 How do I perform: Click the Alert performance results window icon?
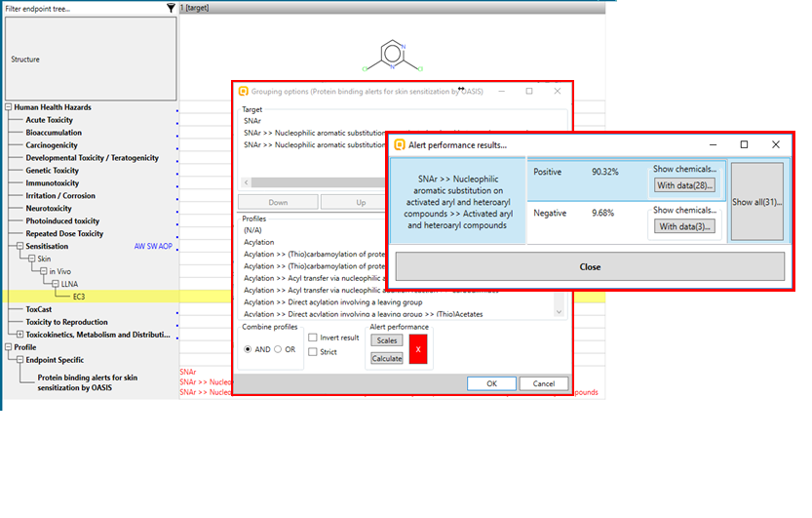(400, 144)
